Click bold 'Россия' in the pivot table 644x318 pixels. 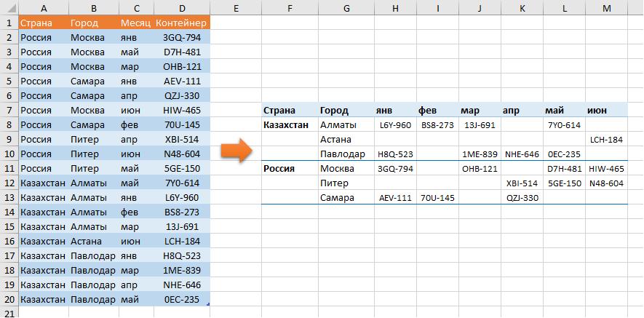point(279,168)
